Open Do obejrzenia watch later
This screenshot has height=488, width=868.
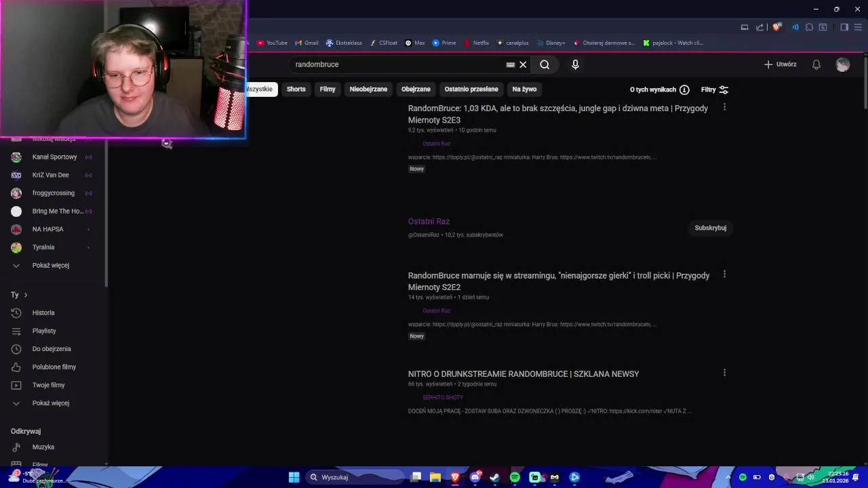[x=53, y=349]
